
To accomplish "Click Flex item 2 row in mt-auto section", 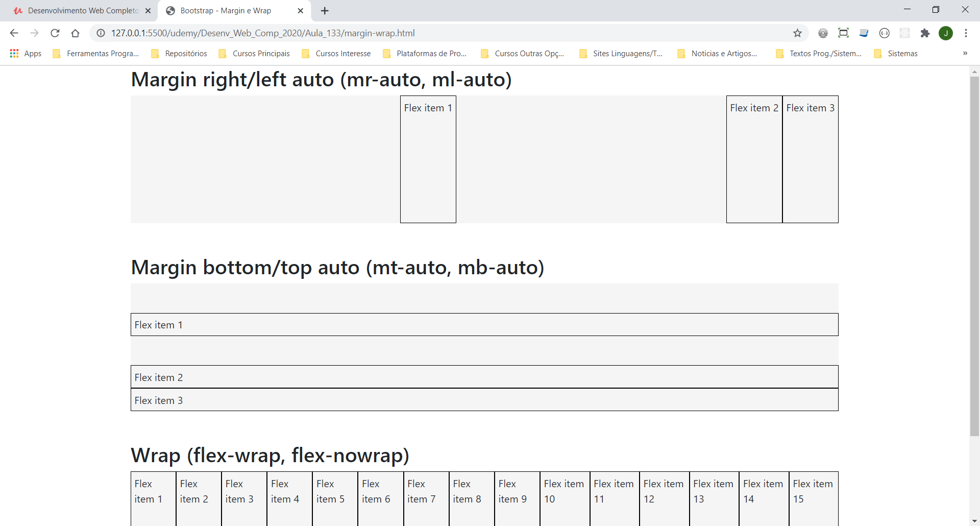I will click(484, 377).
